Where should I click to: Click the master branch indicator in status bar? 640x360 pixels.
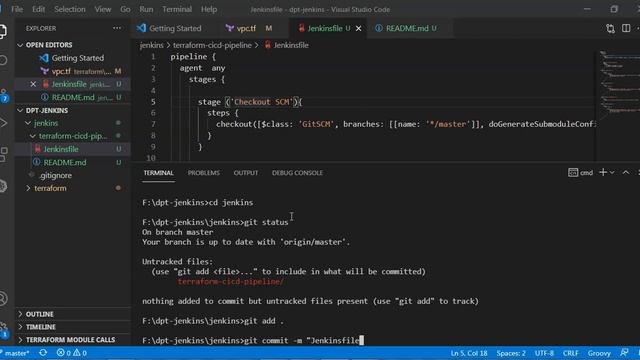click(x=16, y=353)
